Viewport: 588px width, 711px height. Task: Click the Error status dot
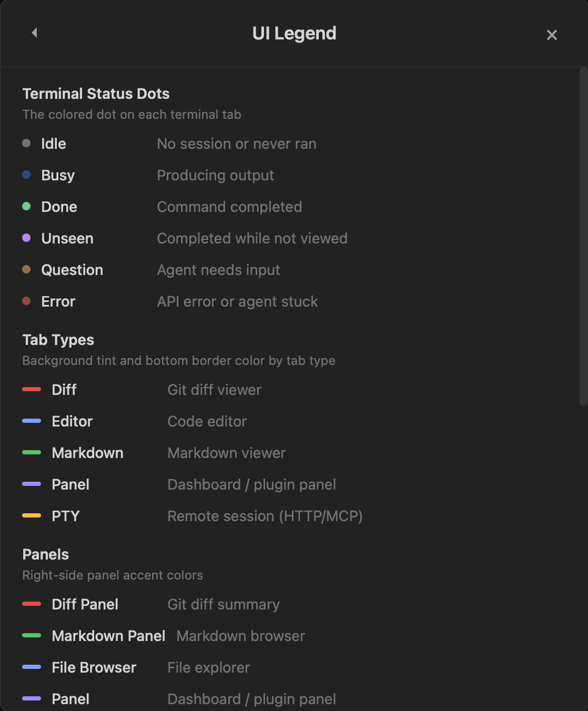pyautogui.click(x=26, y=300)
